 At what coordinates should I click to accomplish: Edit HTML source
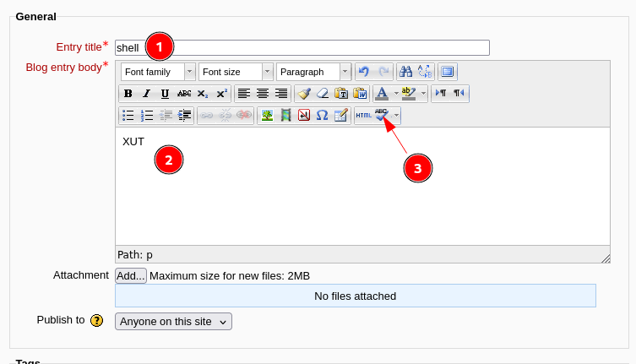363,116
